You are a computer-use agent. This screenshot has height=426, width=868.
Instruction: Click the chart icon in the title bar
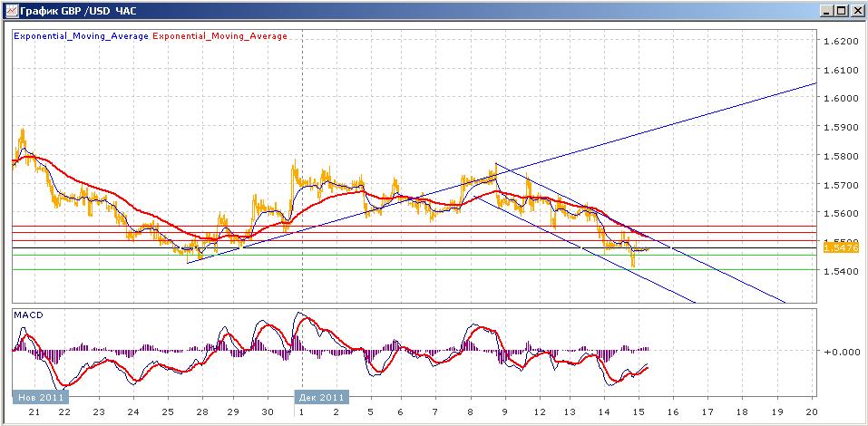tap(11, 11)
